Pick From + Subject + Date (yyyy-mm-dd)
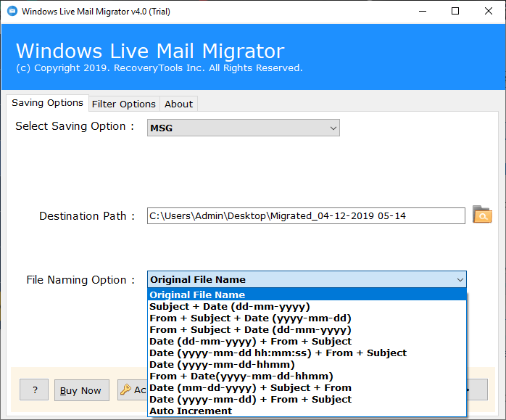 [x=307, y=318]
